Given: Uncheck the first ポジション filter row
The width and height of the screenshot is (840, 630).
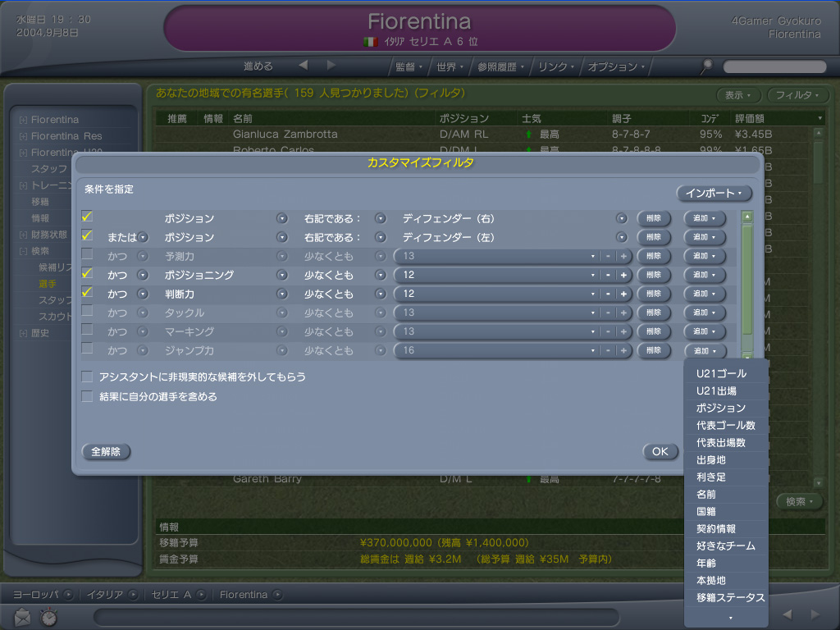Looking at the screenshot, I should (x=87, y=217).
